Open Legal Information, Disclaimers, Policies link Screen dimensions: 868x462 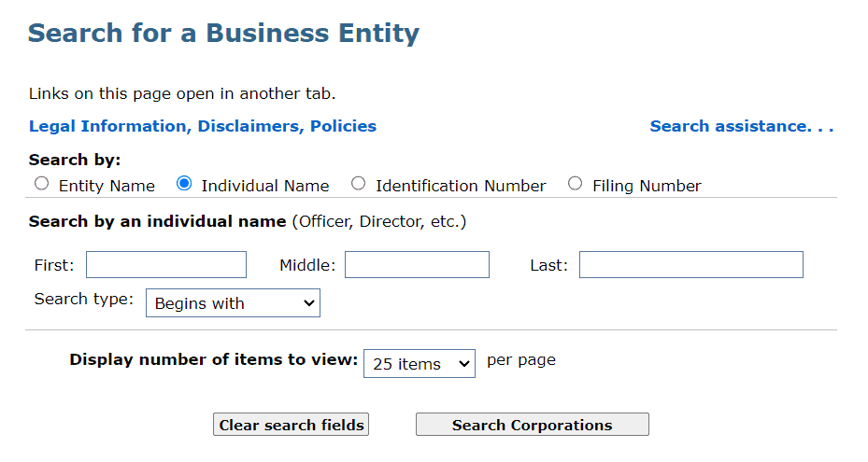(203, 126)
